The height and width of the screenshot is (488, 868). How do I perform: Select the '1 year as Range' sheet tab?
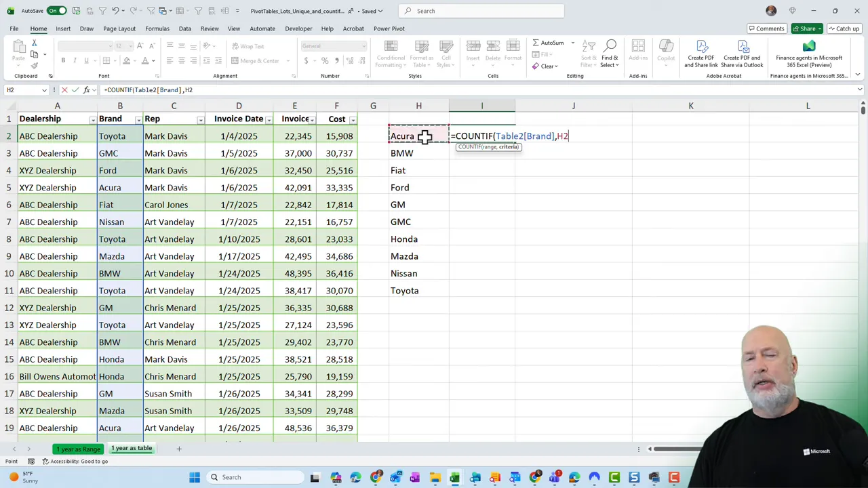coord(78,448)
